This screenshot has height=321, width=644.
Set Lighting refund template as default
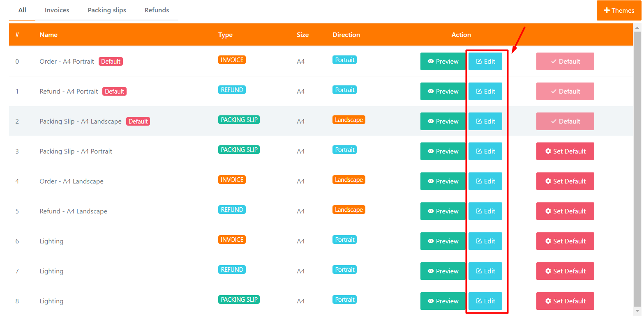565,271
